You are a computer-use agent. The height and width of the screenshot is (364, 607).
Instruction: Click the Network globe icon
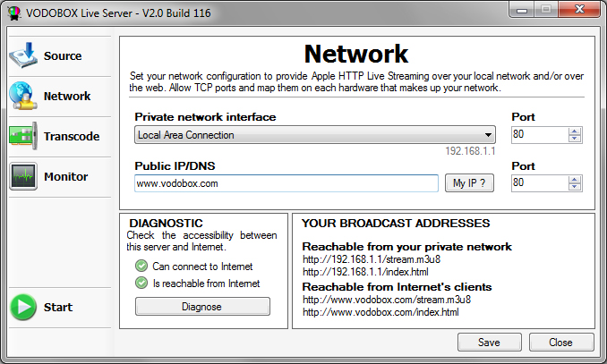(x=21, y=96)
